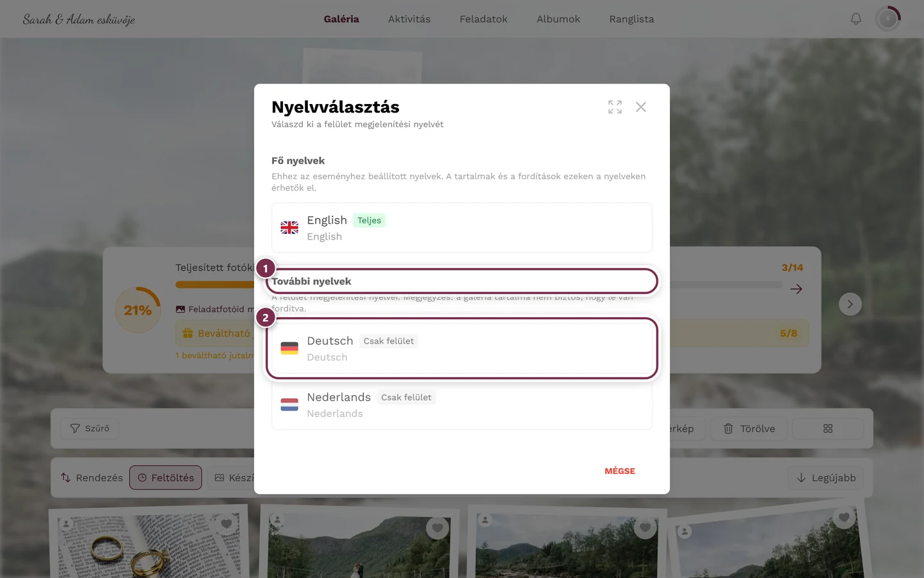The image size is (924, 578).
Task: Open notifications bell
Action: coord(856,19)
